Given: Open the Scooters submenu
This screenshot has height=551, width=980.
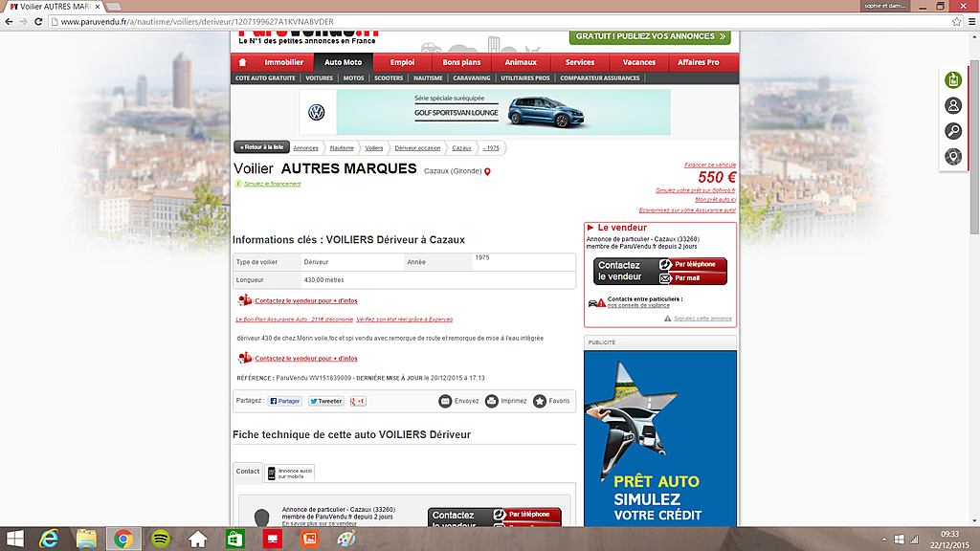Looking at the screenshot, I should (389, 78).
